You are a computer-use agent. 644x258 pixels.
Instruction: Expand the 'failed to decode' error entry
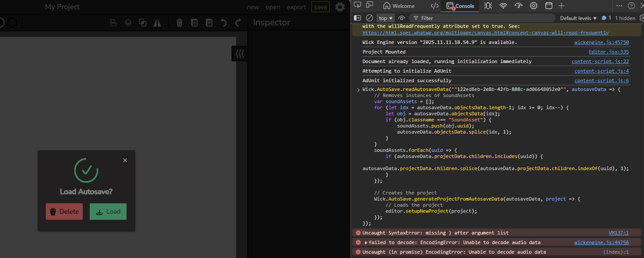tap(366, 242)
